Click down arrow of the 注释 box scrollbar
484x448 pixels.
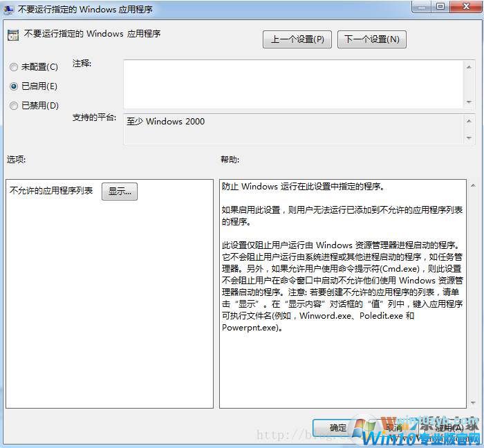469,102
